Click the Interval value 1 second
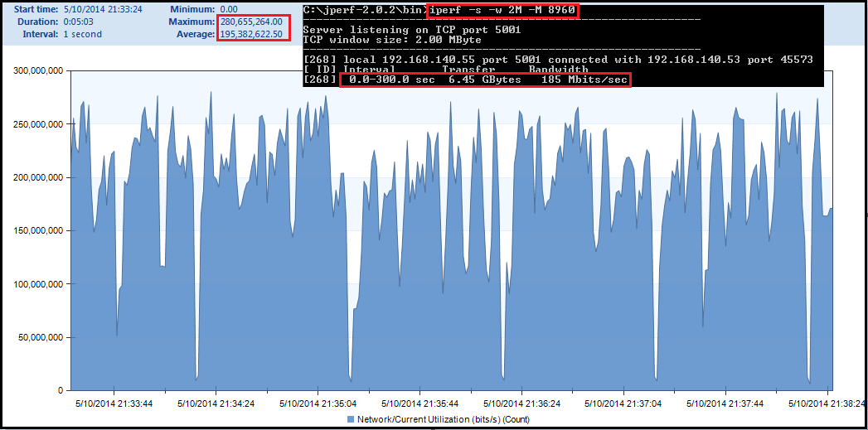868x430 pixels. tap(82, 34)
